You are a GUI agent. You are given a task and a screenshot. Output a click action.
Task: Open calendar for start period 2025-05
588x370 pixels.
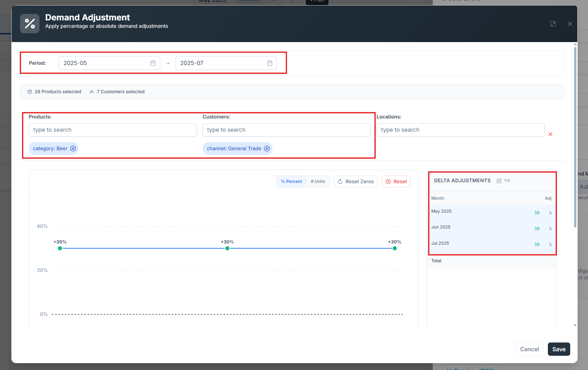[153, 63]
